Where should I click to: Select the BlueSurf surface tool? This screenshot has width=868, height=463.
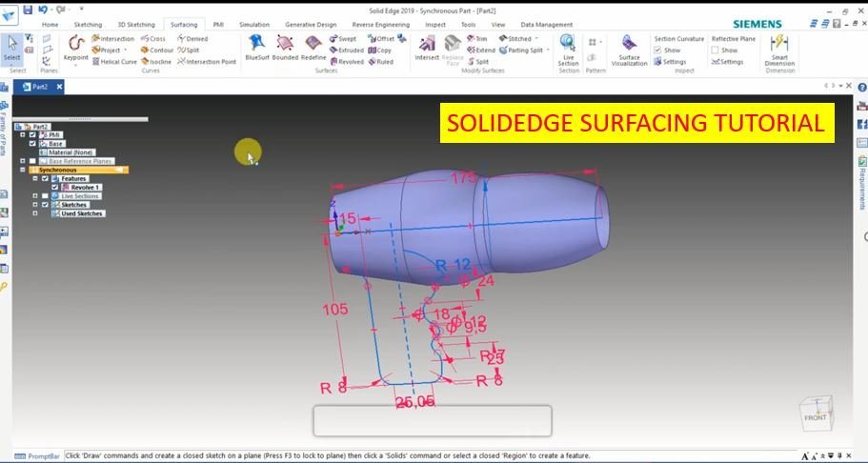(x=255, y=47)
